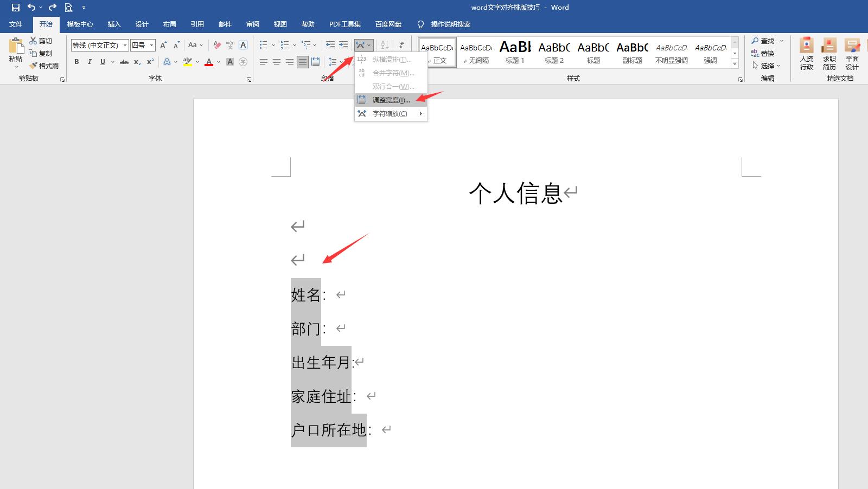Toggle underline on selected text
The image size is (868, 489).
[102, 62]
